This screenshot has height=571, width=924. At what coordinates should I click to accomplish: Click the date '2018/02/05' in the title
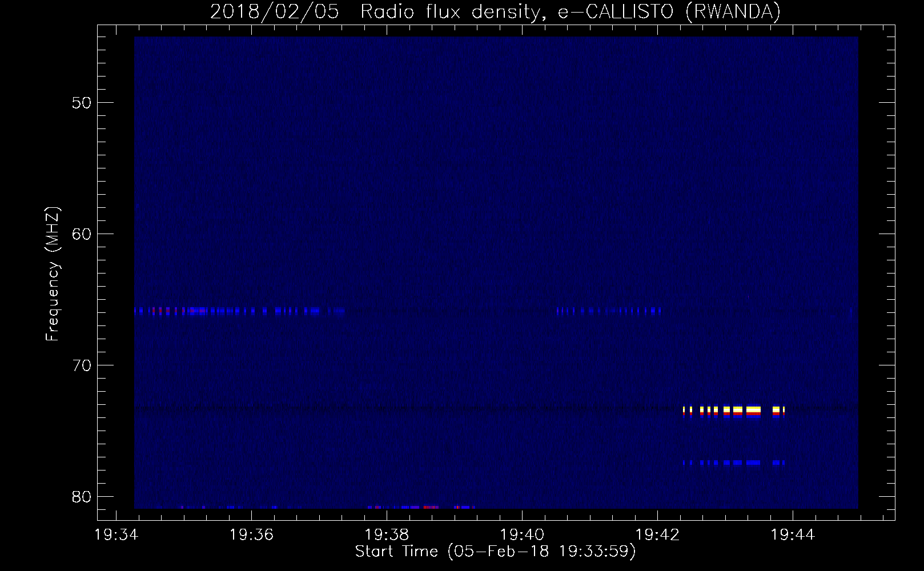[275, 11]
